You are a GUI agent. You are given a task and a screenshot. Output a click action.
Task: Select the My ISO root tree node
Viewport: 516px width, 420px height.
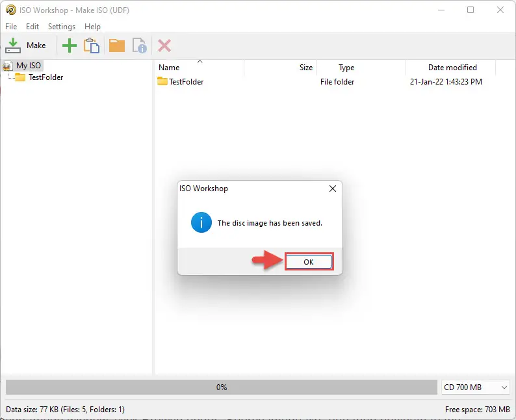coord(29,66)
